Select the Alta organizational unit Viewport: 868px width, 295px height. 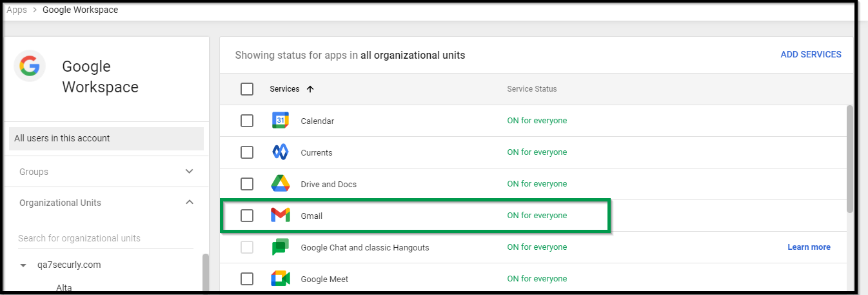coord(64,288)
